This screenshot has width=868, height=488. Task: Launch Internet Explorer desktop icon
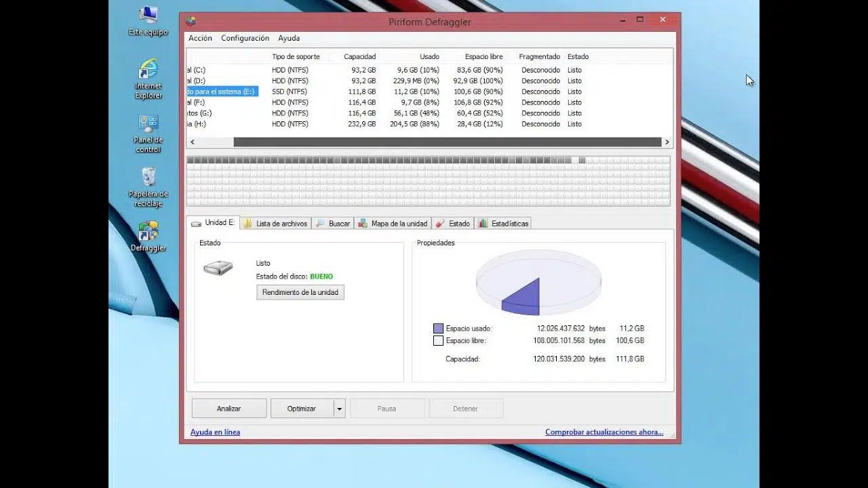(148, 70)
